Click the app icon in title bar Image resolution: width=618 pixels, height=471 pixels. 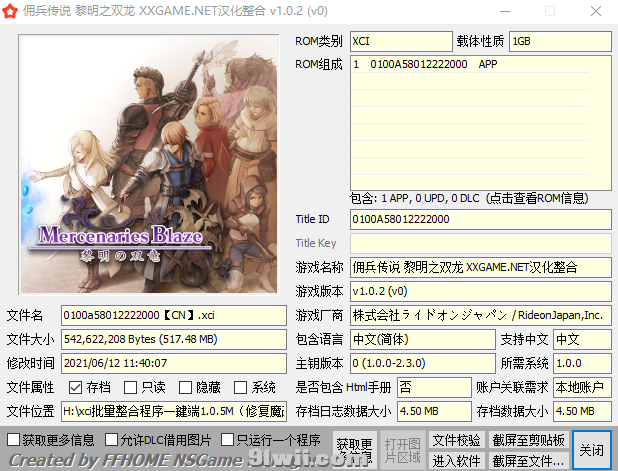[11, 12]
